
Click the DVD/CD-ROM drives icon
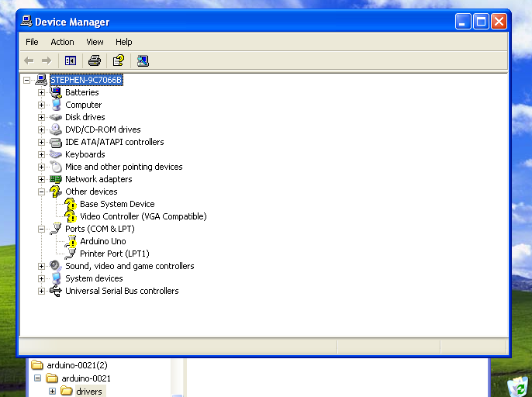pos(56,129)
